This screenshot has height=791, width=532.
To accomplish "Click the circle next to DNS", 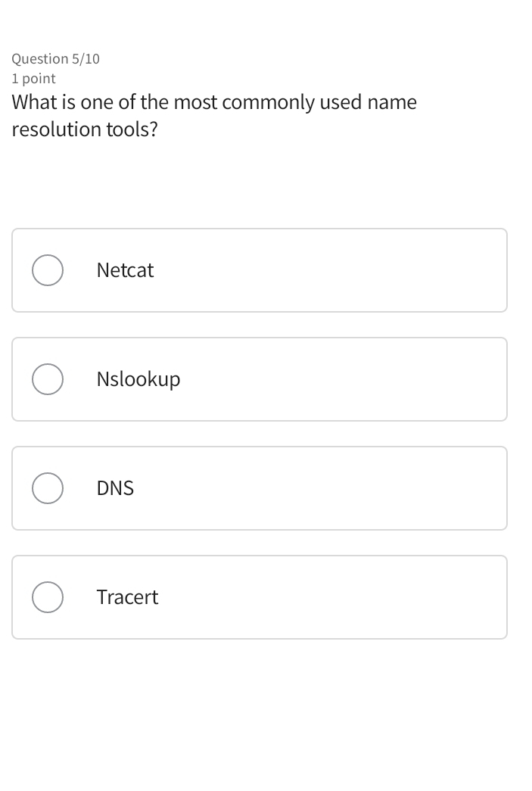I will 47,487.
